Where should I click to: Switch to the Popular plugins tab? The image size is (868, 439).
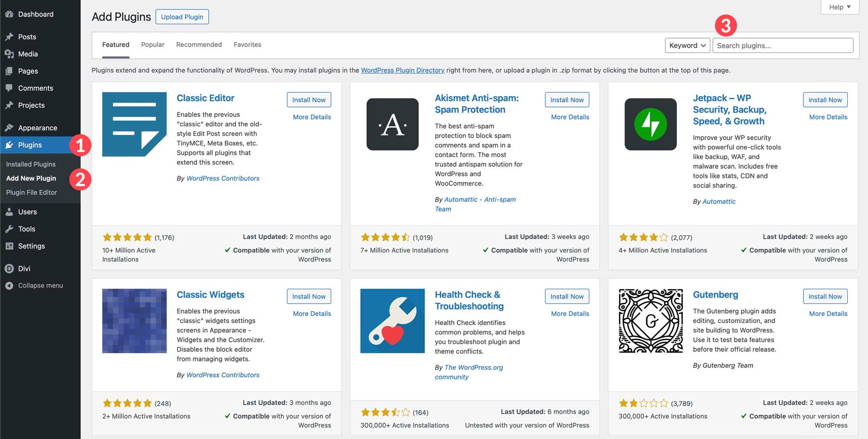pyautogui.click(x=152, y=44)
